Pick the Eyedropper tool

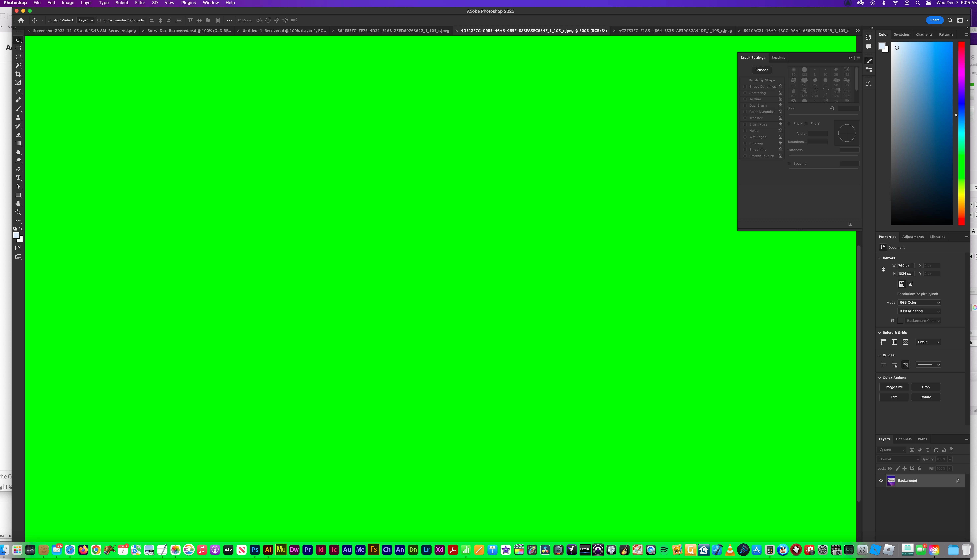tap(18, 92)
